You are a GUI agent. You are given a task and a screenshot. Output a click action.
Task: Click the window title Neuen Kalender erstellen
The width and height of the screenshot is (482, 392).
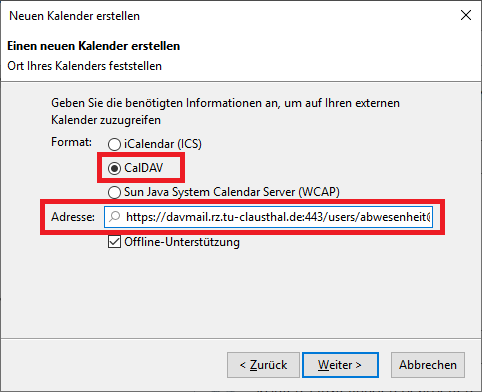74,16
